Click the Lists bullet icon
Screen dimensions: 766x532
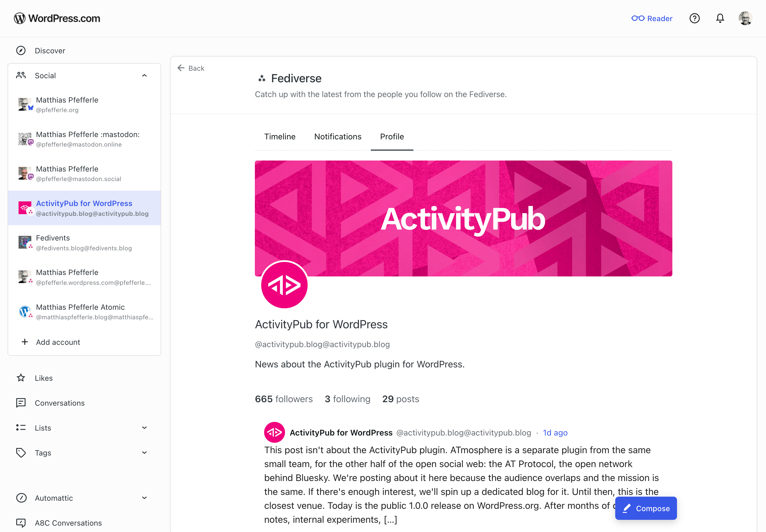click(x=21, y=428)
